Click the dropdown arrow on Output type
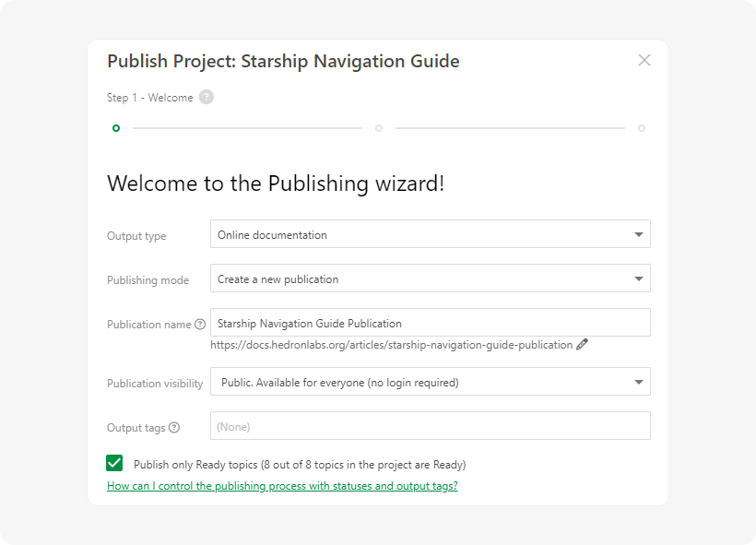This screenshot has width=756, height=545. click(x=637, y=234)
